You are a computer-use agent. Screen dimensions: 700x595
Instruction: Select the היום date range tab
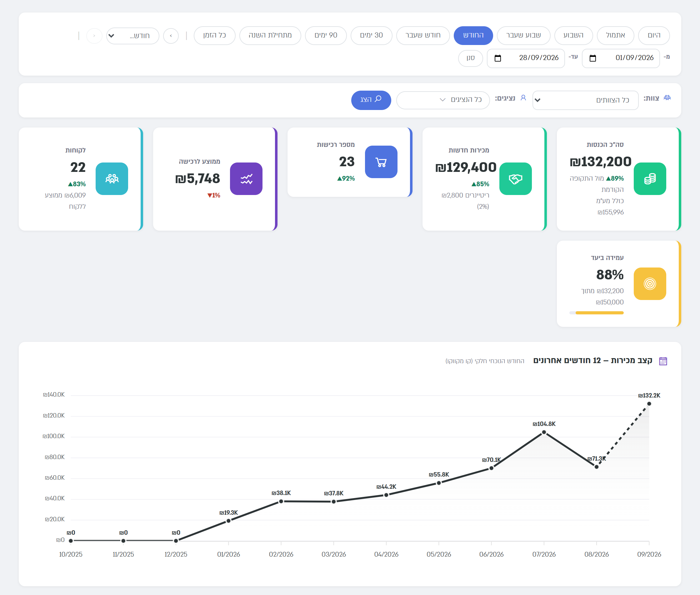point(654,35)
